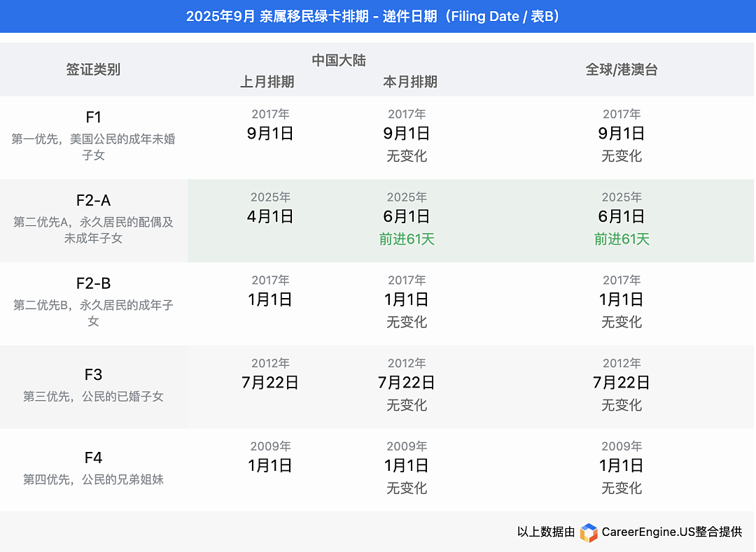Click F2-B 上月排期 date 1月1日

270,299
